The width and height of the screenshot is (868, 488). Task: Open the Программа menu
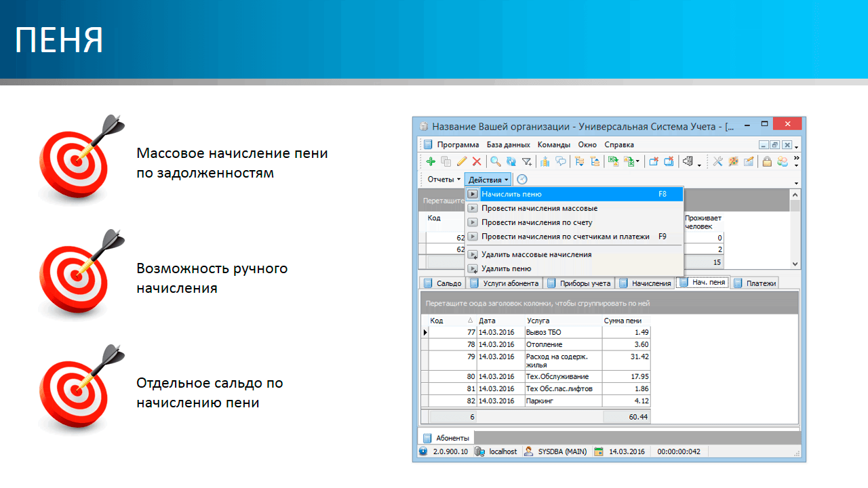tap(458, 144)
